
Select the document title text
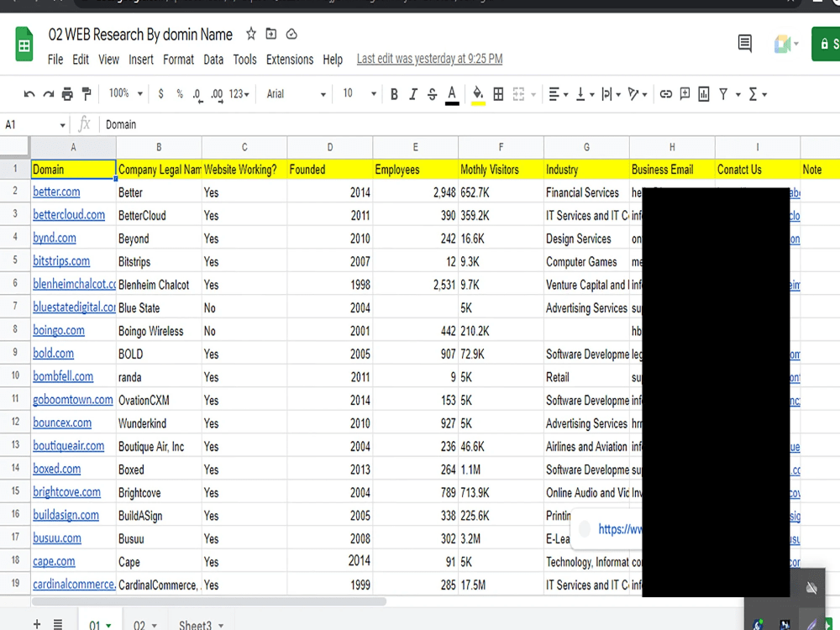[140, 34]
